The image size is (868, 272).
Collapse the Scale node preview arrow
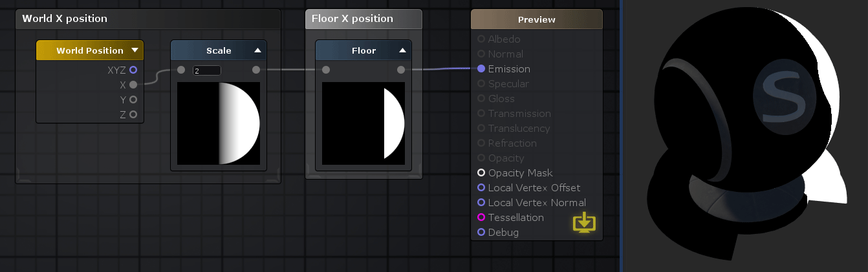click(257, 50)
